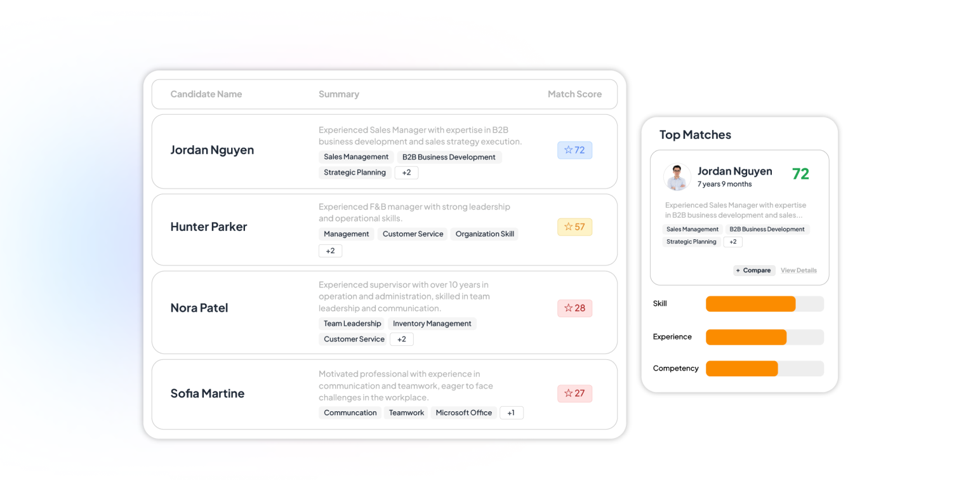Click the Communcation tag
This screenshot has height=495, width=980.
pos(350,412)
